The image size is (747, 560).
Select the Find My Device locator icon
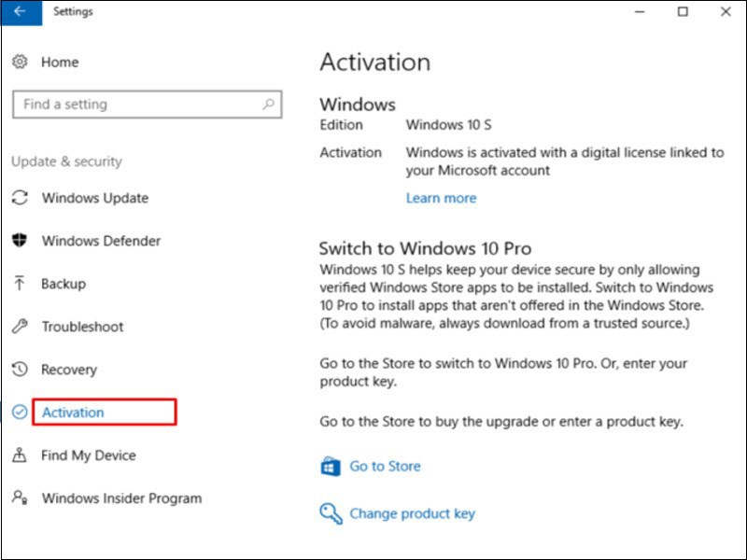pyautogui.click(x=20, y=455)
